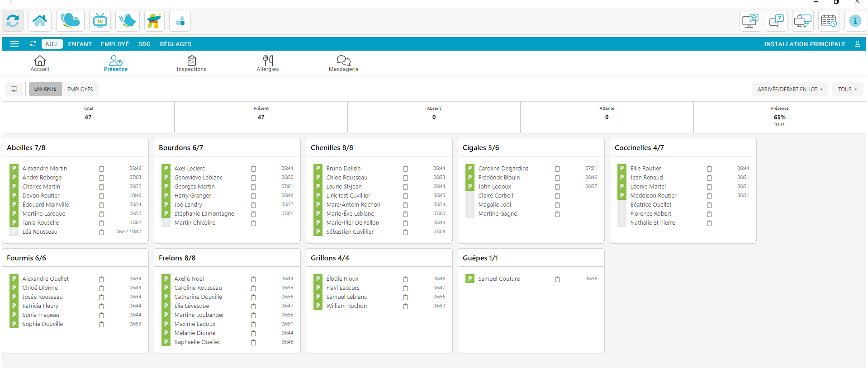Toggle presence status for Claire Corbeil
The image size is (868, 368).
click(470, 195)
